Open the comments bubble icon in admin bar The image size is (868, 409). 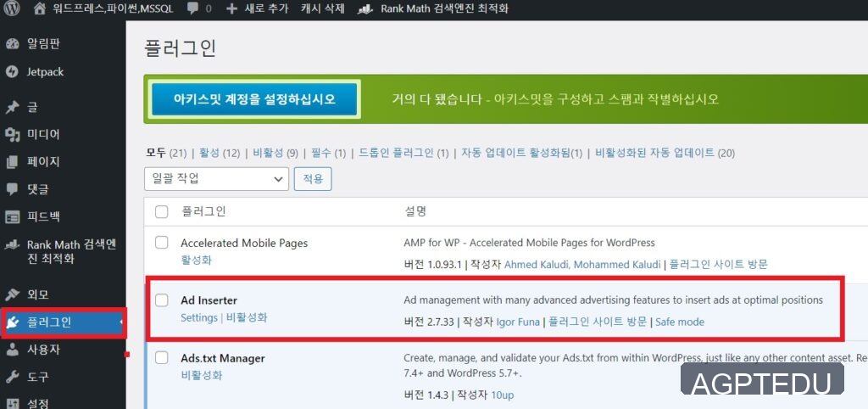tap(193, 8)
